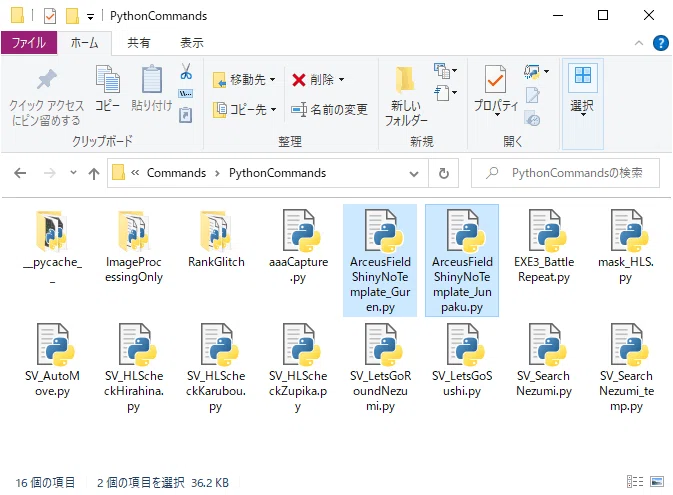
Task: Select SV_LetsGoRoundNezumi.py file
Action: click(x=380, y=368)
